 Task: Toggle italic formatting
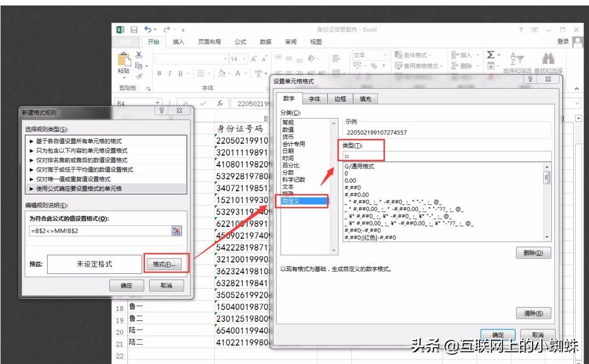(170, 73)
